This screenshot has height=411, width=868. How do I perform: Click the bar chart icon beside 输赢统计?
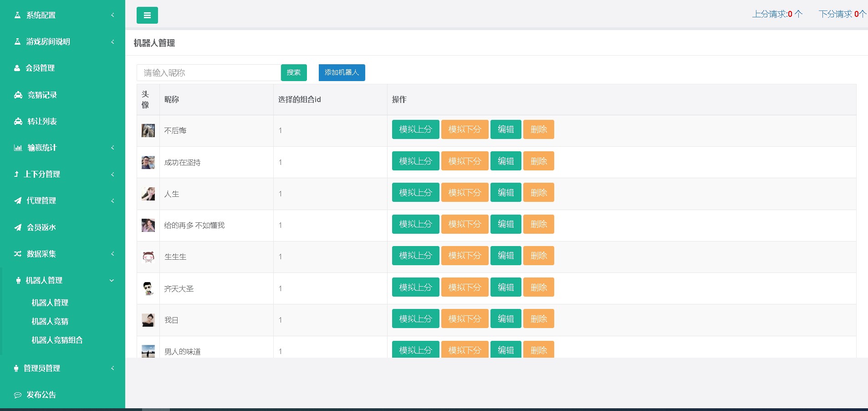coord(18,148)
